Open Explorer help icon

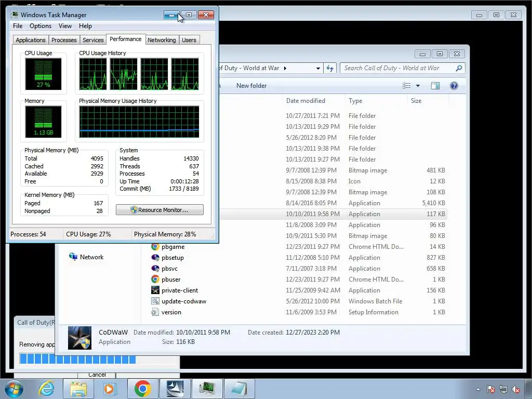[454, 86]
